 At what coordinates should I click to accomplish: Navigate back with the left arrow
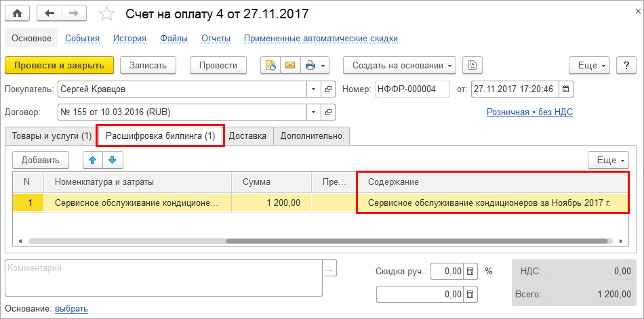(49, 14)
